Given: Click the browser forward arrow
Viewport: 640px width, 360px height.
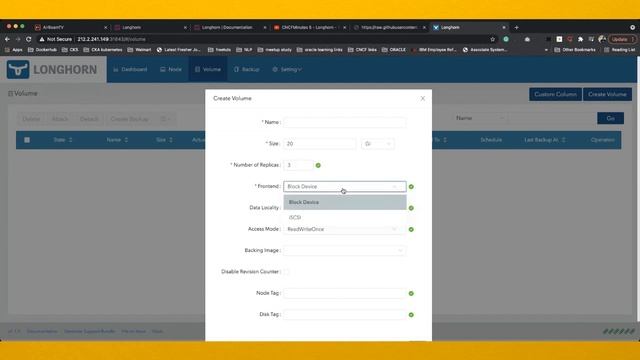Looking at the screenshot, I should (18, 39).
